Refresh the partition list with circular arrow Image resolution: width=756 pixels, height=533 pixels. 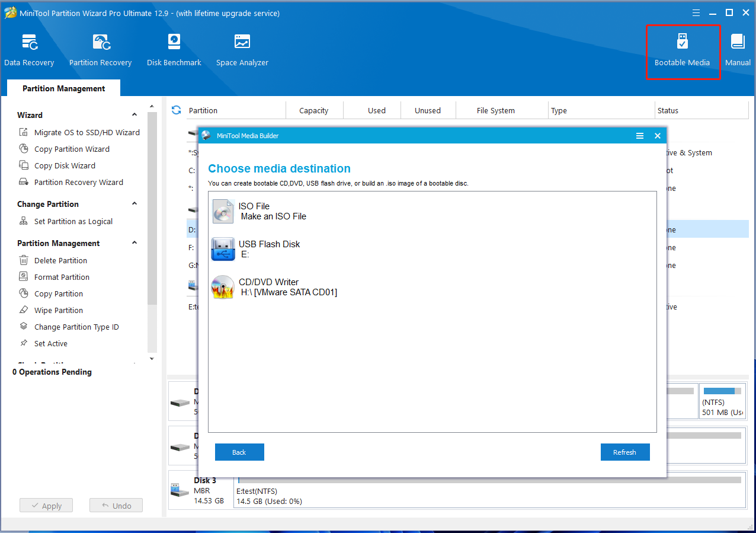[176, 110]
